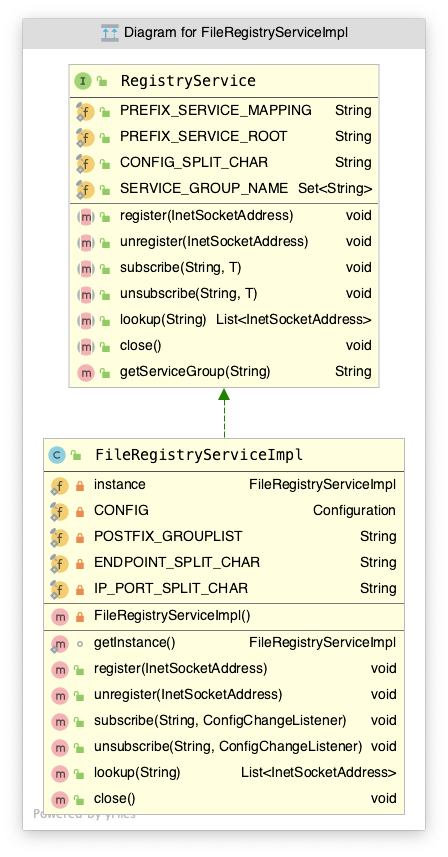448x857 pixels.
Task: Click field icon for POSTFIX_GROUPLIST
Action: (x=59, y=537)
